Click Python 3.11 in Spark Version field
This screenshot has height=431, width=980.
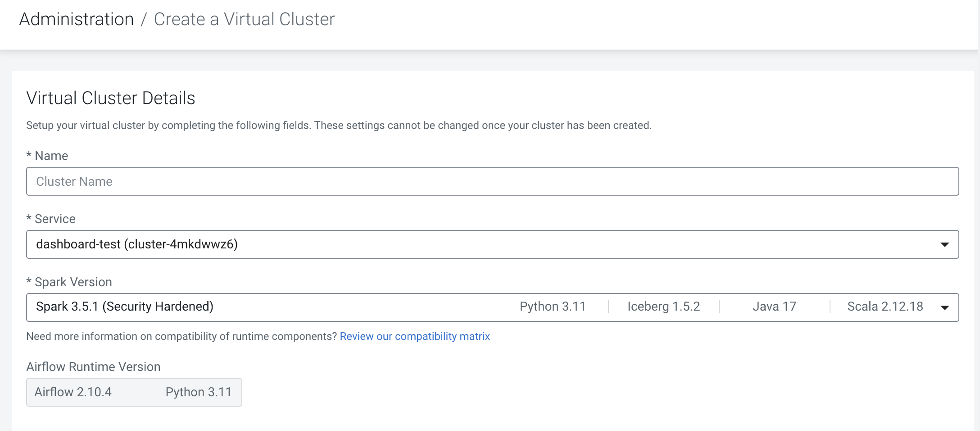coord(552,307)
